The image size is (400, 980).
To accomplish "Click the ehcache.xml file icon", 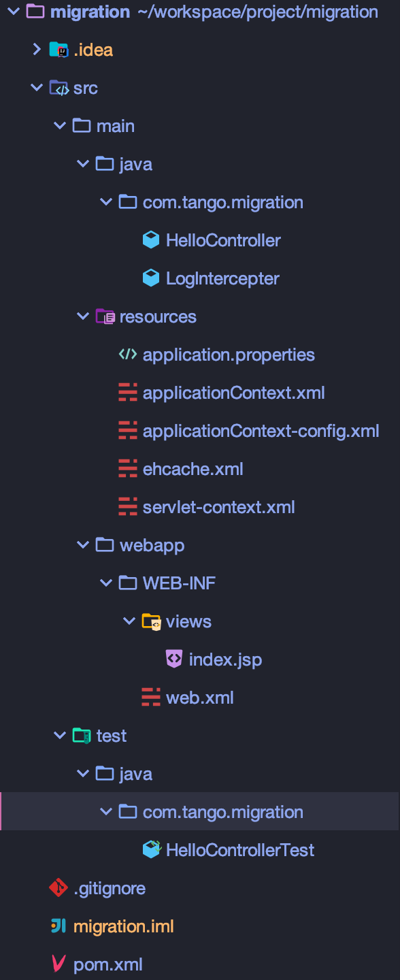I will point(127,468).
